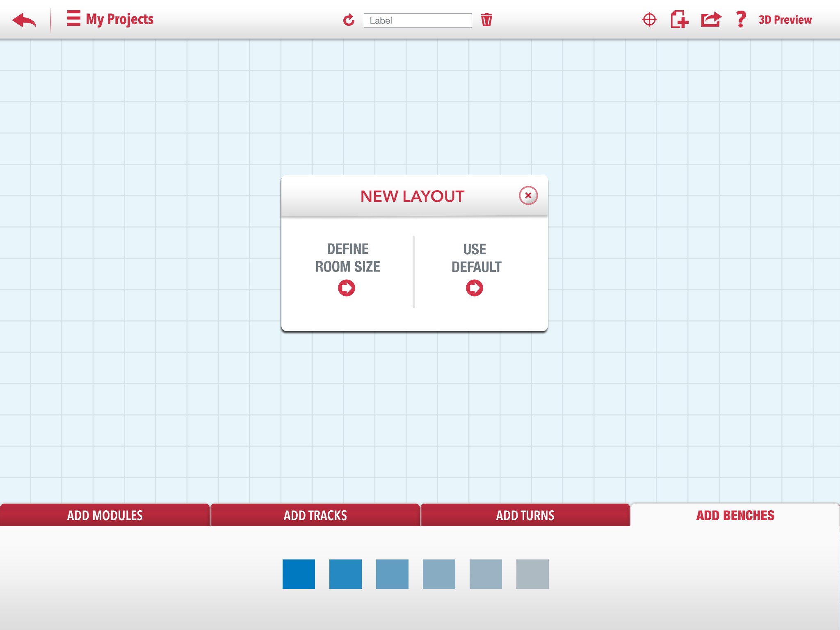
Task: Switch to the Add Turns tab
Action: tap(525, 516)
